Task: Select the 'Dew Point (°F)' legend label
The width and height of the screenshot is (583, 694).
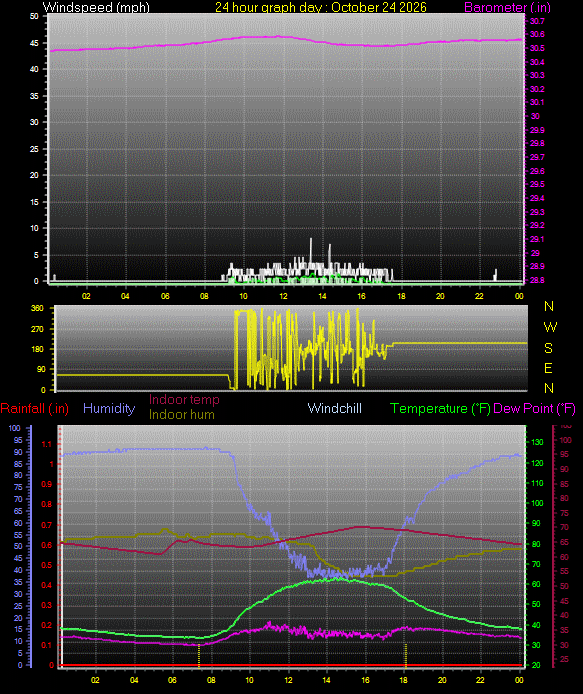Action: pyautogui.click(x=534, y=408)
